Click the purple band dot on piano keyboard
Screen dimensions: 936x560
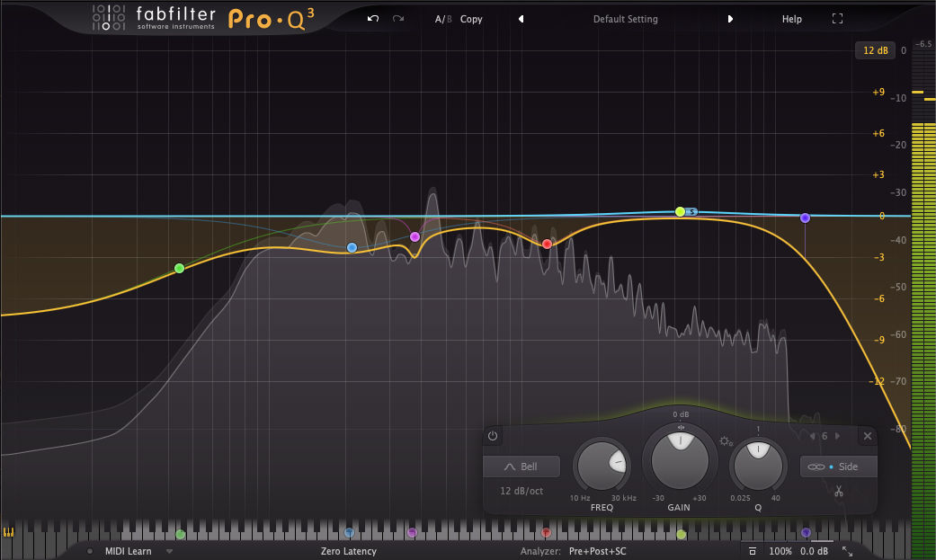pos(806,532)
